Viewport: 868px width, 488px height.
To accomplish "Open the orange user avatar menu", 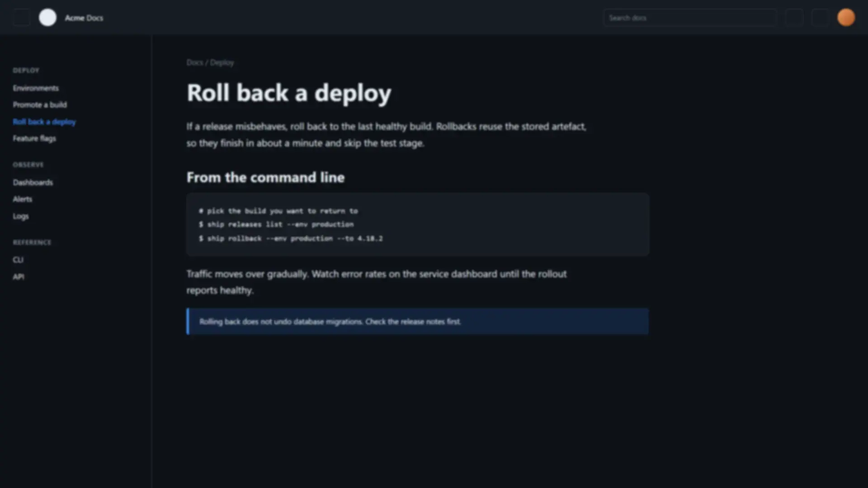I will [x=846, y=18].
